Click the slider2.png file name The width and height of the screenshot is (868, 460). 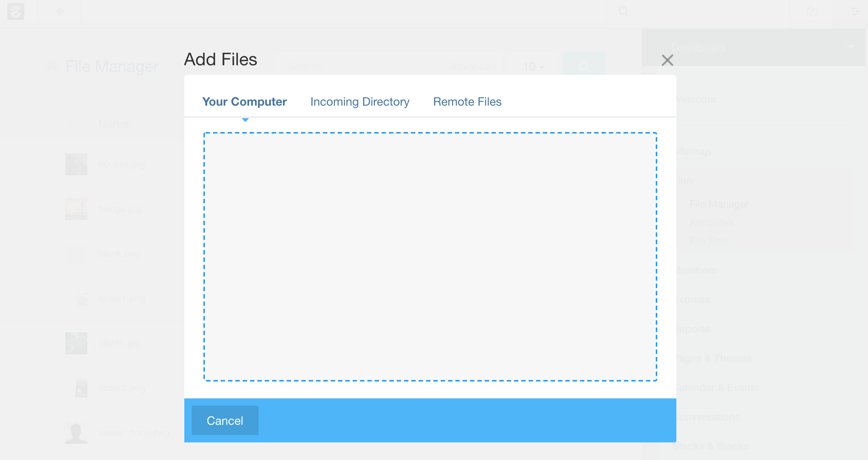[x=122, y=388]
